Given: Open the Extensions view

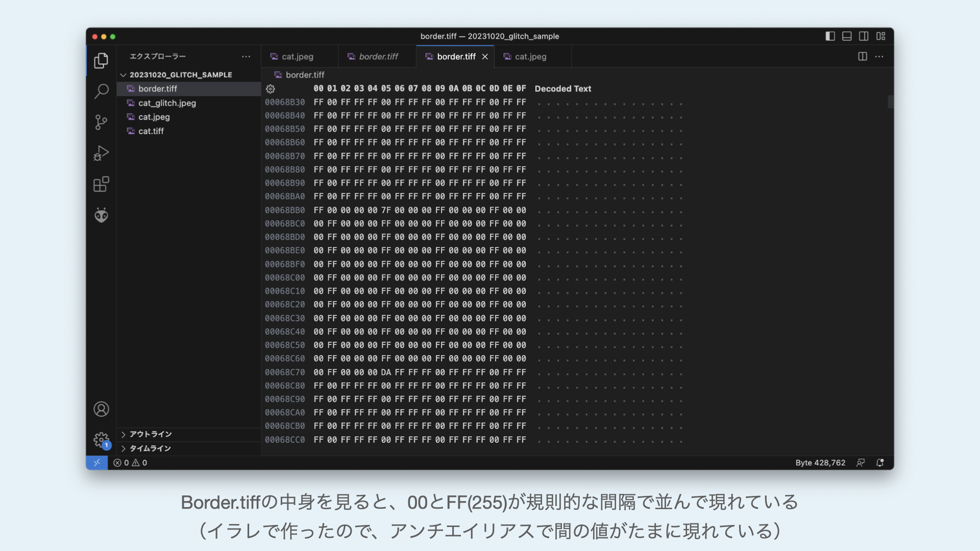Looking at the screenshot, I should click(101, 184).
